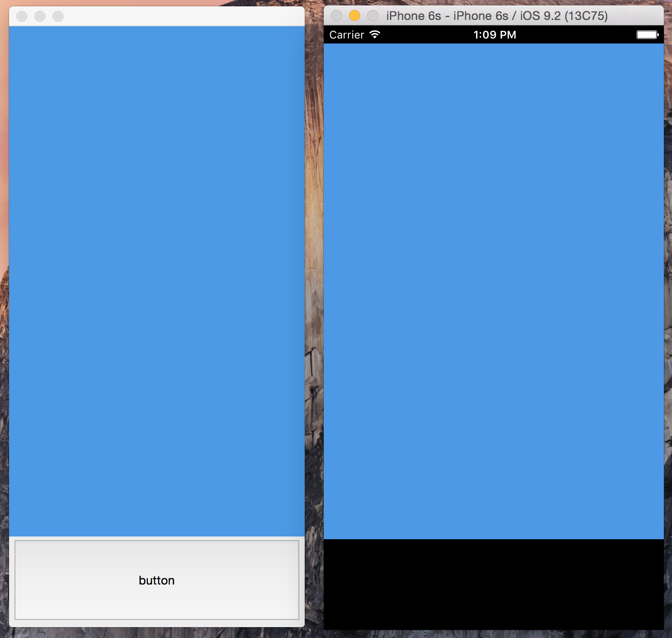Click the simulator zoom button (third titlebar dot)
The image size is (672, 638).
click(373, 16)
